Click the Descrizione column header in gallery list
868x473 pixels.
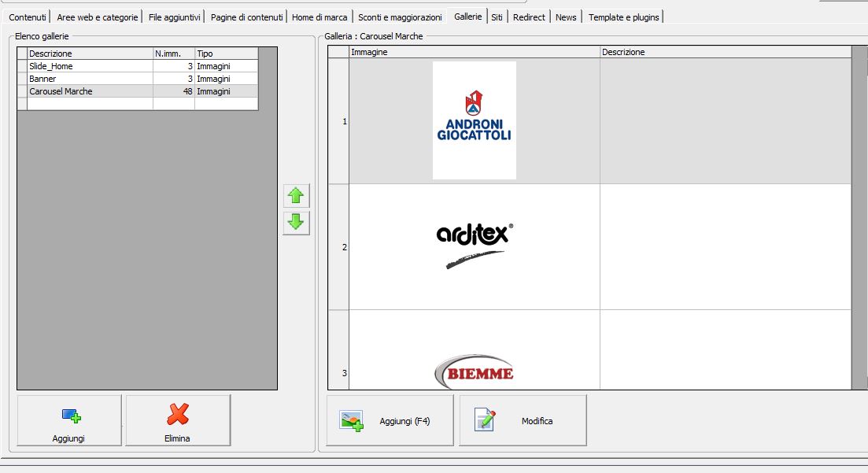click(90, 54)
